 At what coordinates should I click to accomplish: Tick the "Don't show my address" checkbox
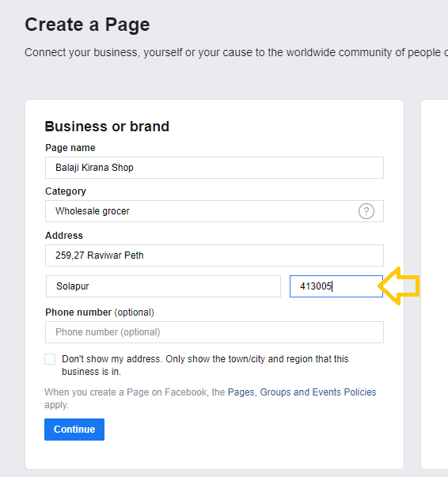(x=50, y=359)
